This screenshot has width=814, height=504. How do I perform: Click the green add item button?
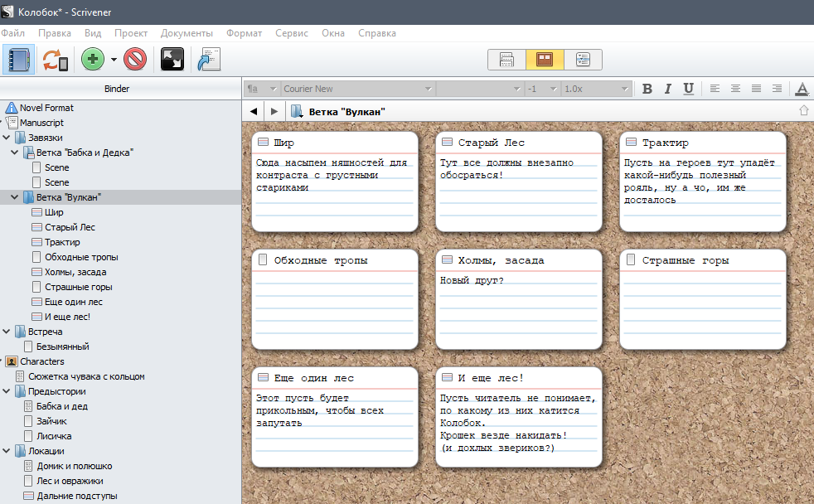tap(92, 60)
